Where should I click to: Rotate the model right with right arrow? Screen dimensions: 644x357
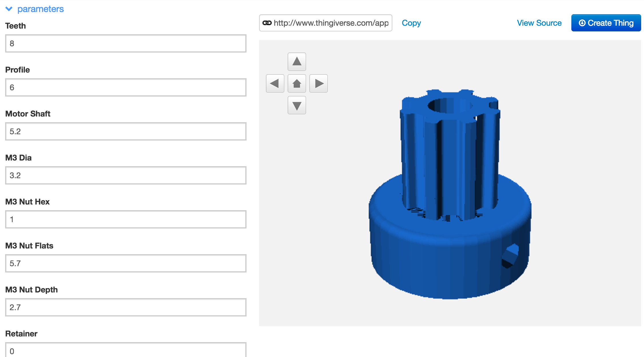pos(319,83)
